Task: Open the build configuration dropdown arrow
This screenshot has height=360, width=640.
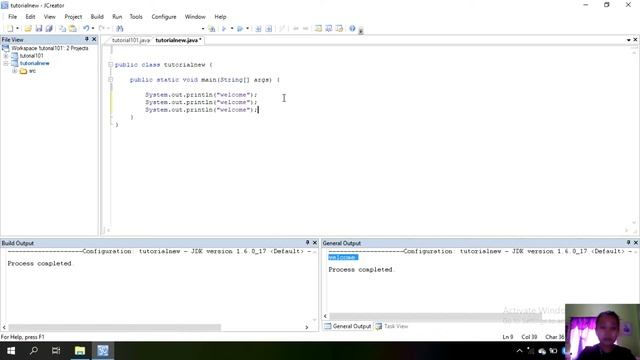Action: coord(203,29)
